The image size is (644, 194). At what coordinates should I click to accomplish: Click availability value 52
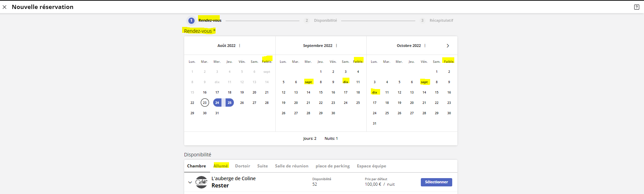pos(315,184)
